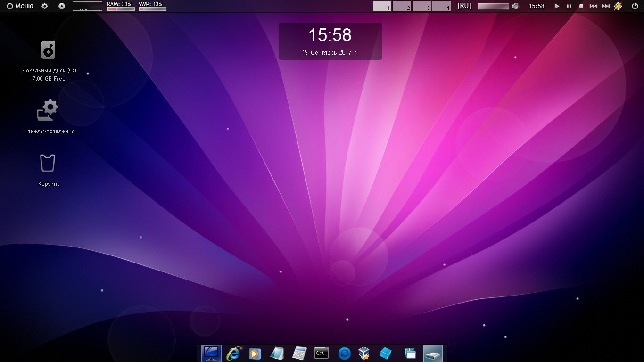The image size is (644, 362).
Task: Mute sound via speaker icon
Action: 515,7
